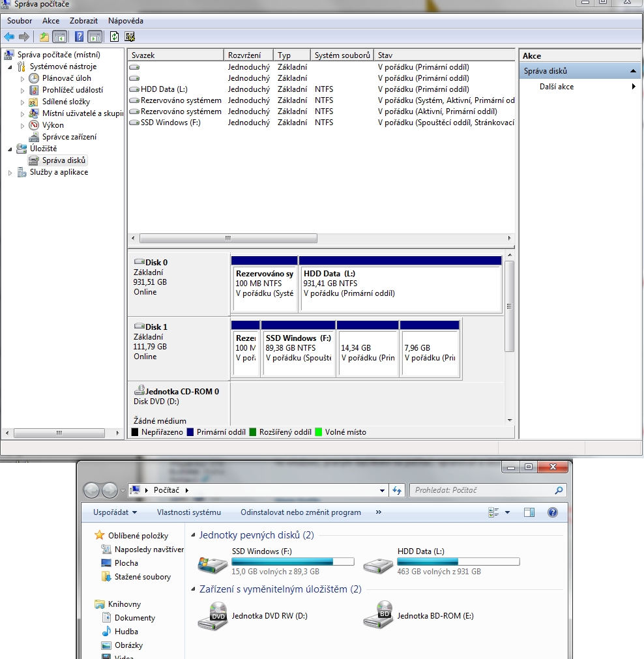Open the Zobrazit menu
The height and width of the screenshot is (659, 644).
point(83,21)
